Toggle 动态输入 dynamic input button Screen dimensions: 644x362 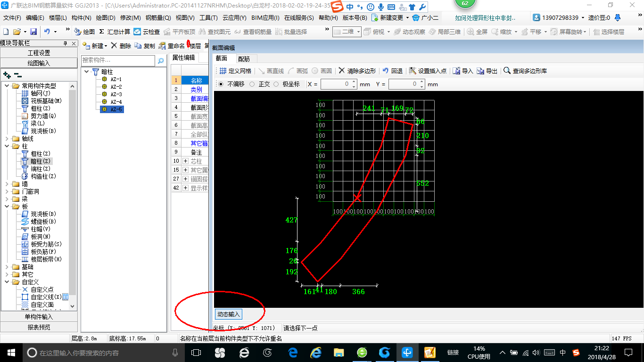coord(228,314)
